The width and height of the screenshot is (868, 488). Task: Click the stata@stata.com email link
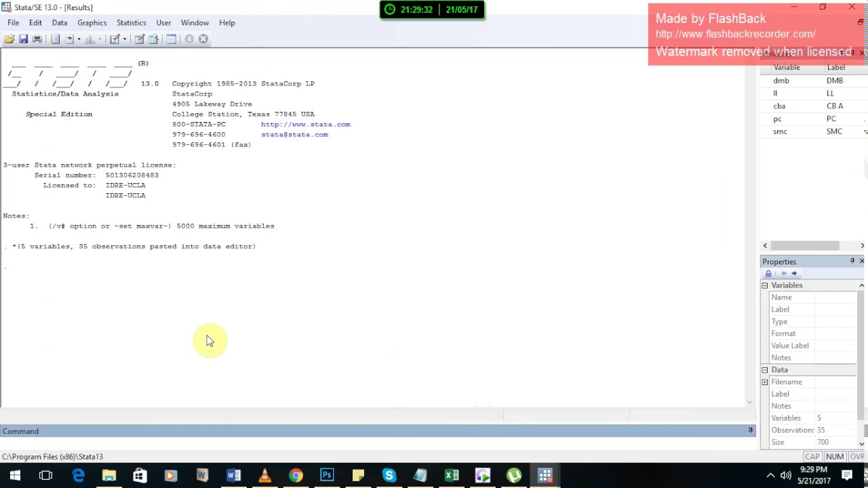(x=294, y=134)
